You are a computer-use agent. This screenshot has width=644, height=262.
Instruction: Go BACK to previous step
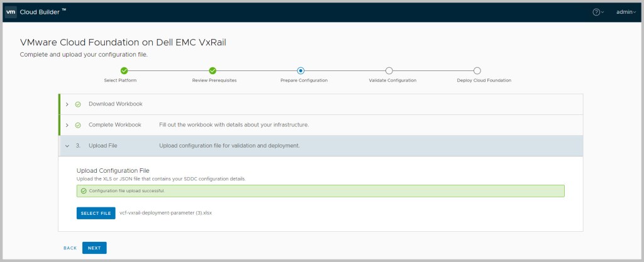[70, 248]
